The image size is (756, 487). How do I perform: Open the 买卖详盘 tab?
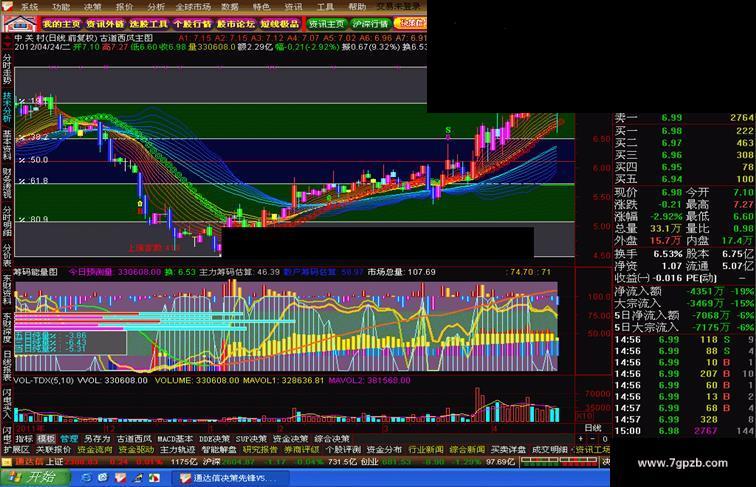pyautogui.click(x=508, y=450)
